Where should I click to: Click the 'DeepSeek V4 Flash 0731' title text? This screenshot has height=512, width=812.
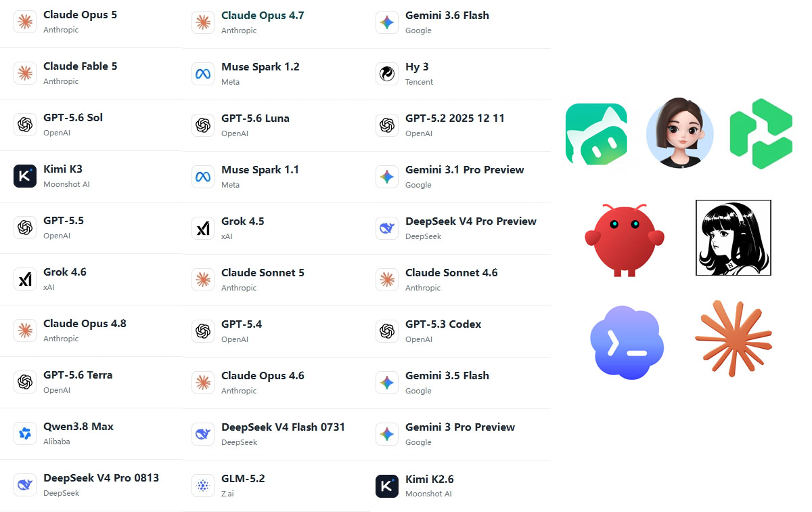pos(283,427)
